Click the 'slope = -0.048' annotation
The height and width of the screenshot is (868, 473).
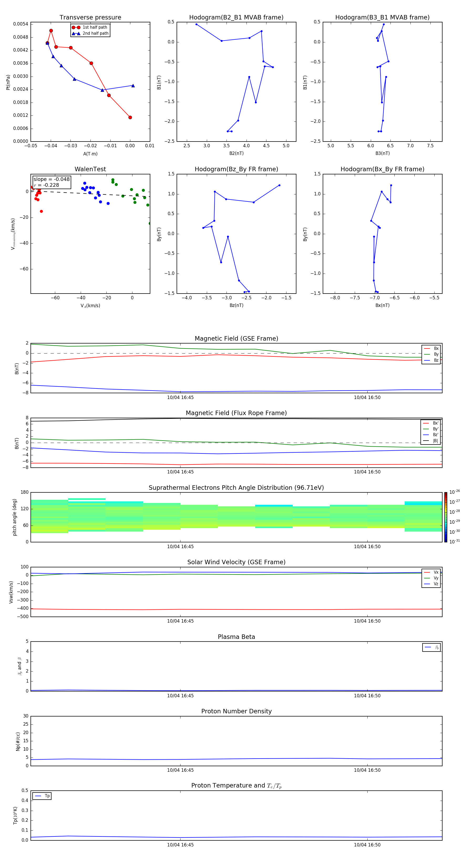[52, 179]
